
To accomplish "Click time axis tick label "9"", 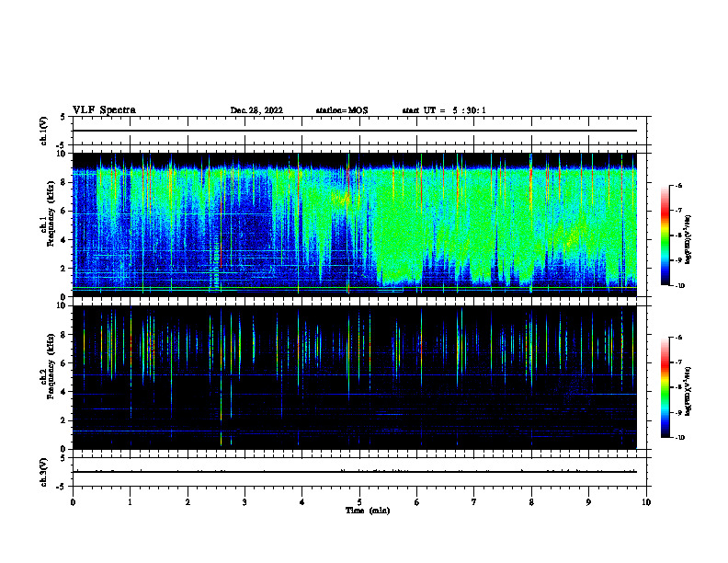I will pos(588,502).
